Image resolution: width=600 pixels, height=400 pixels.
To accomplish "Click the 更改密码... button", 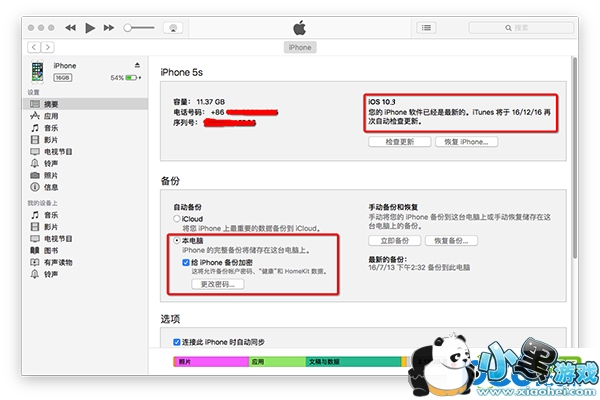I will click(x=218, y=284).
